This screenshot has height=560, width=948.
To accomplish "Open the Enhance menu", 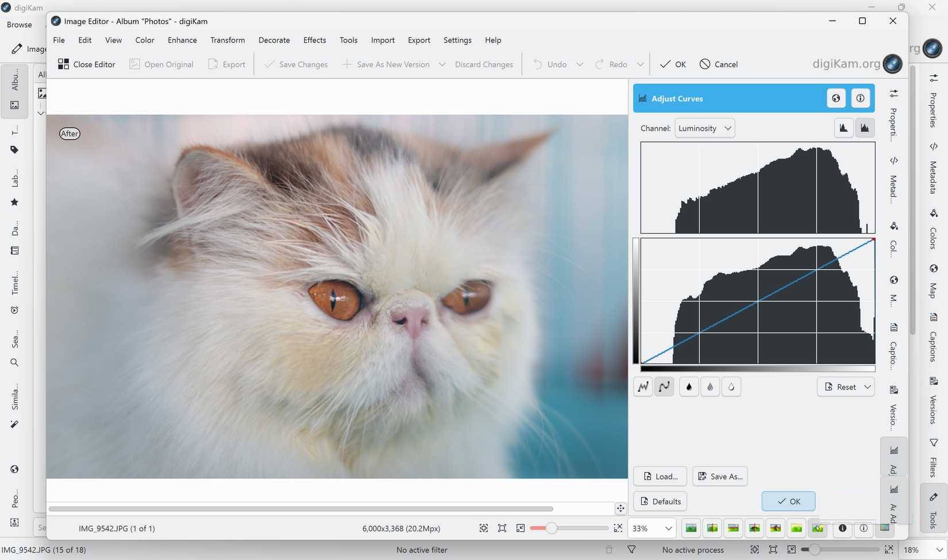I will (182, 40).
